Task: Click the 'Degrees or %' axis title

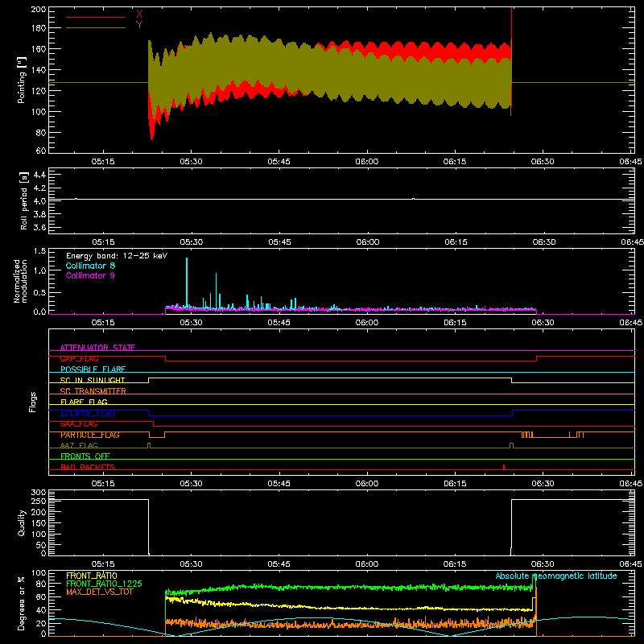Action: pyautogui.click(x=22, y=603)
